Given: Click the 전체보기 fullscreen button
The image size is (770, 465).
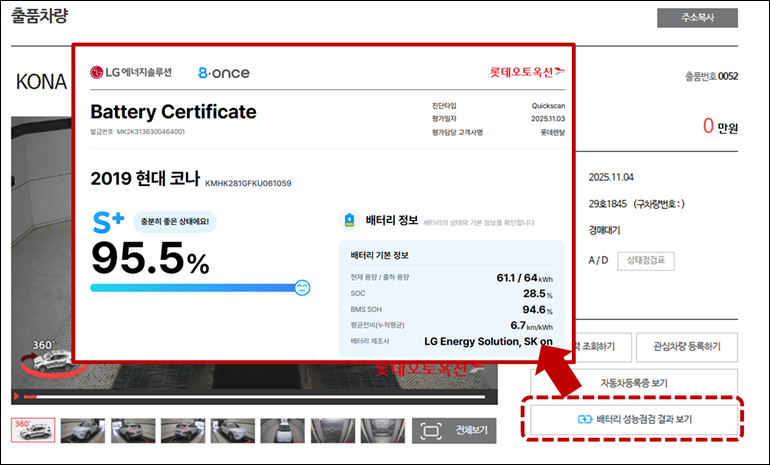Looking at the screenshot, I should [454, 431].
